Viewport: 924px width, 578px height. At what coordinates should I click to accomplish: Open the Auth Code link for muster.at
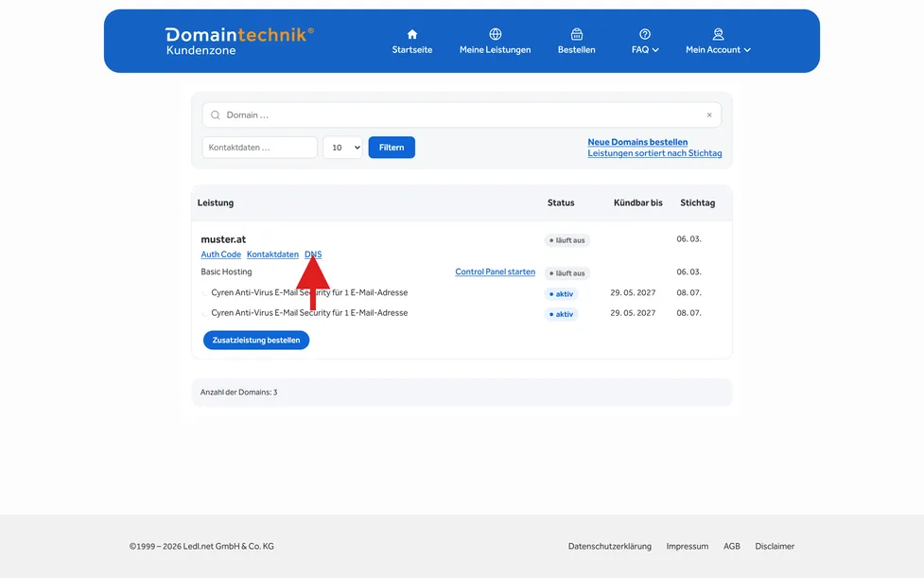click(221, 254)
